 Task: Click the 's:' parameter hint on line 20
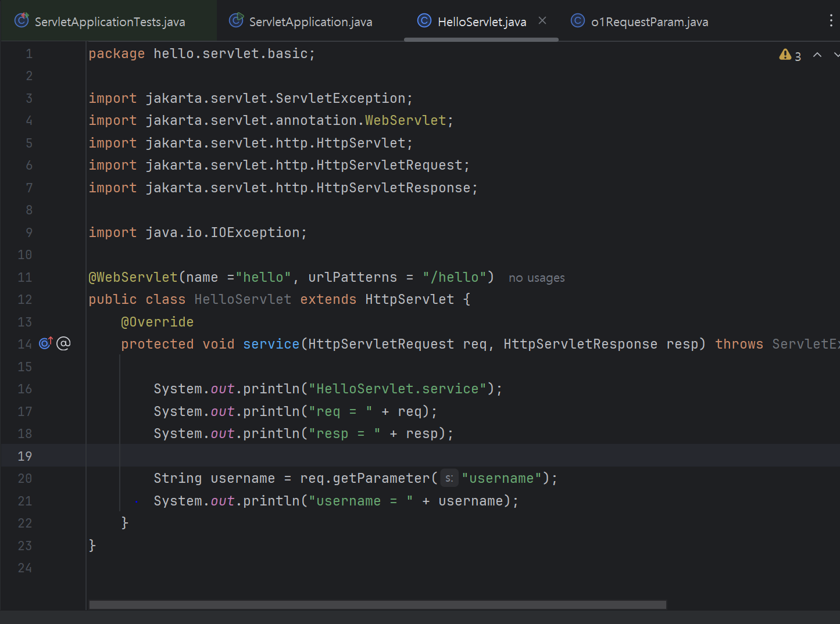point(449,479)
